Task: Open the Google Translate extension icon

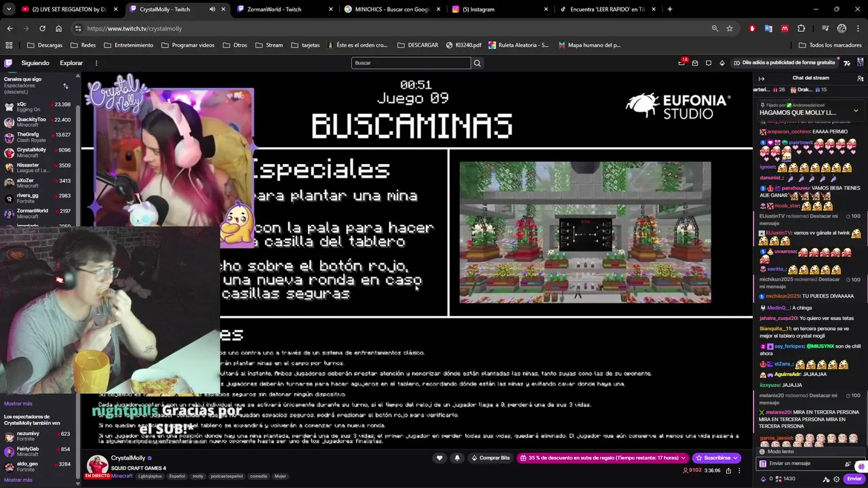Action: coord(768,28)
